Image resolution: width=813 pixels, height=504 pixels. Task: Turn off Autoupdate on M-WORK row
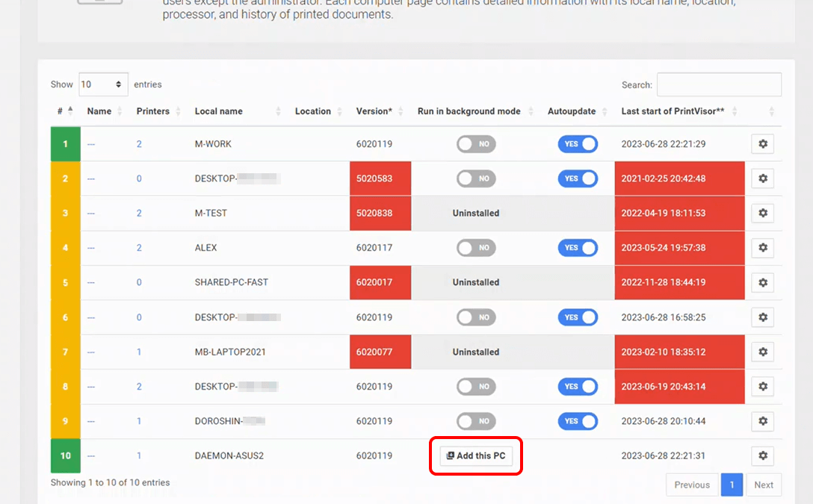578,144
